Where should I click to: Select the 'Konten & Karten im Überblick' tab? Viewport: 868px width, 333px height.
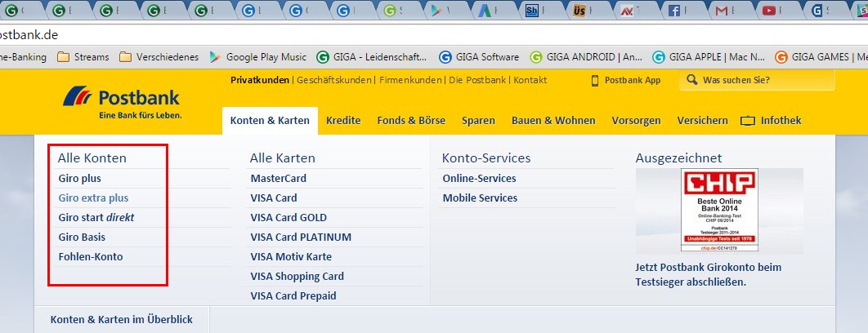click(x=122, y=320)
